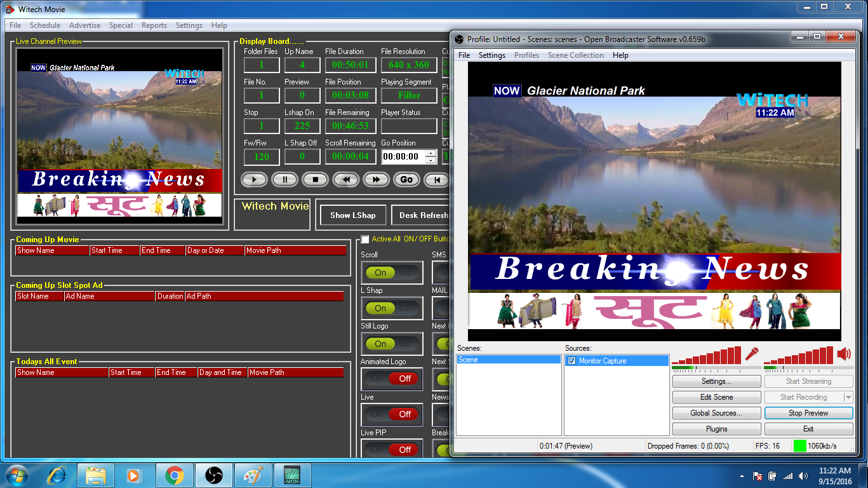The image size is (868, 488).
Task: Click the Exit button in OBS
Action: [x=808, y=429]
